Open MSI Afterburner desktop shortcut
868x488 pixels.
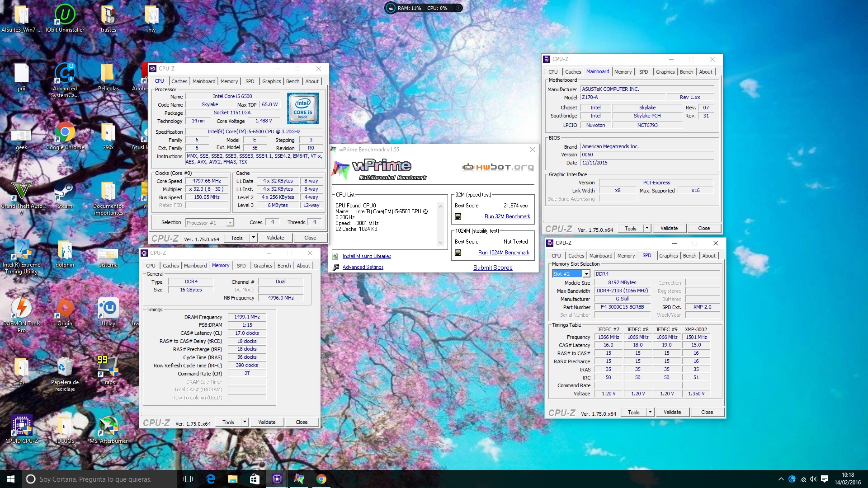[108, 429]
